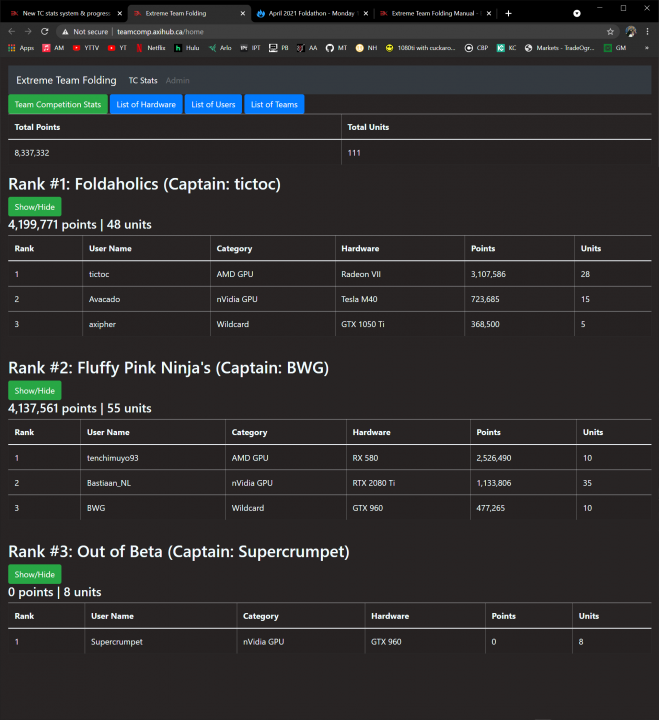
Task: Click the List of Teams button
Action: point(274,104)
